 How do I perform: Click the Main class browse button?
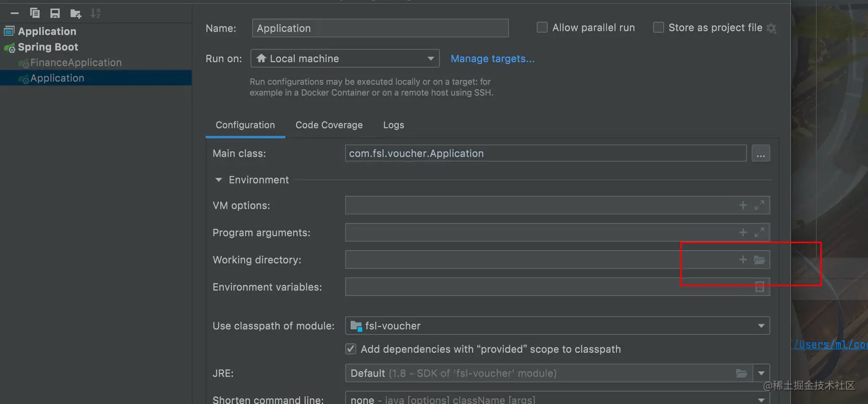click(x=761, y=153)
